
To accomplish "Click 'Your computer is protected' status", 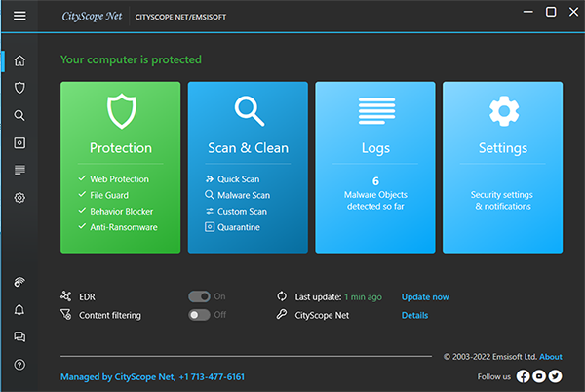I will click(131, 59).
